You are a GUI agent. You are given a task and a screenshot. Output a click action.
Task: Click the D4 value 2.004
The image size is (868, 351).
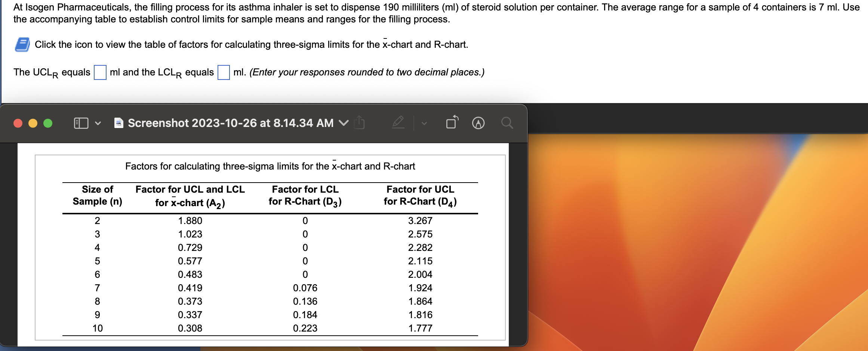tap(420, 274)
